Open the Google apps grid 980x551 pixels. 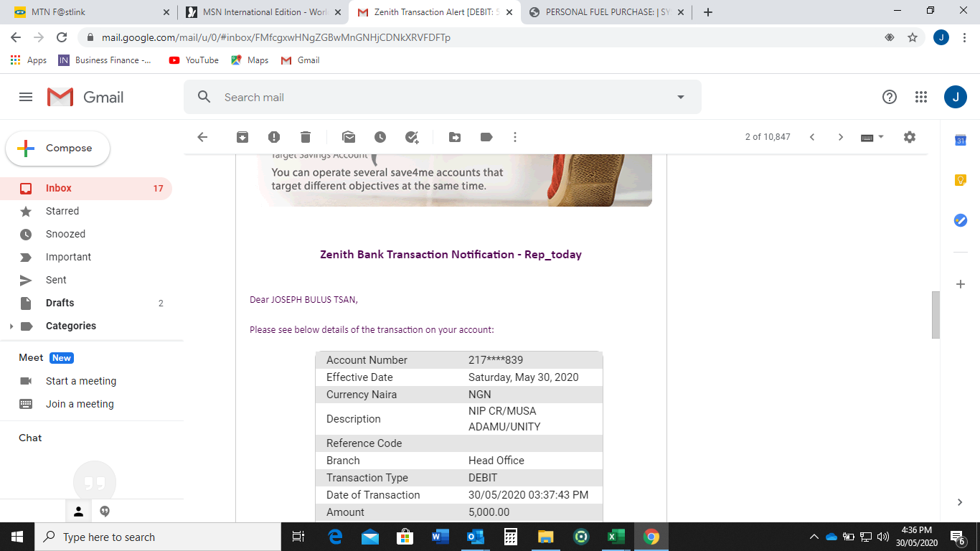[x=921, y=97]
